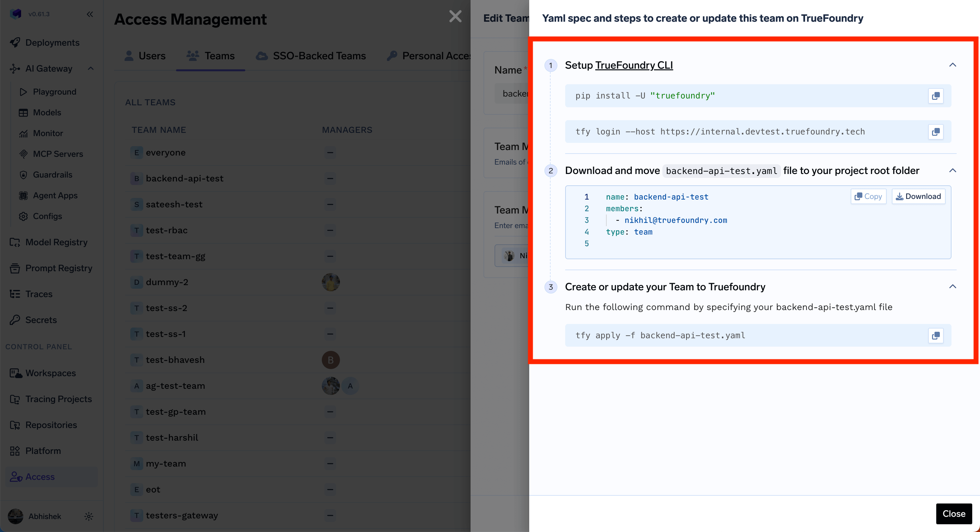Copy the yaml spec contents
The height and width of the screenshot is (532, 980).
[x=868, y=196]
